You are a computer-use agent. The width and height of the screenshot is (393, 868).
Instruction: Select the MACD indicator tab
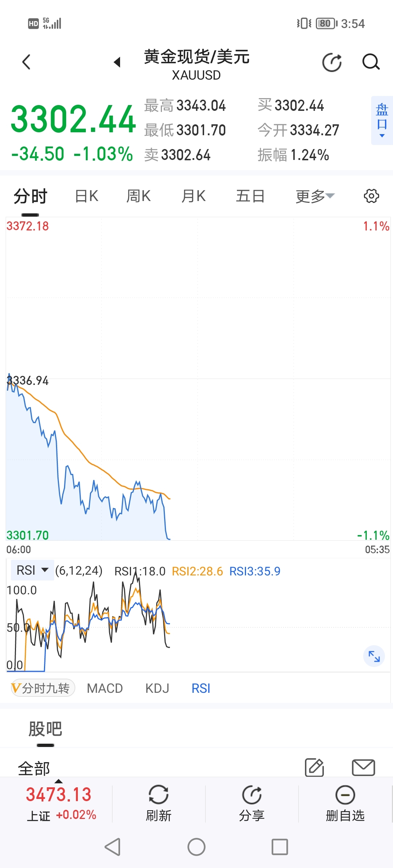coord(105,688)
